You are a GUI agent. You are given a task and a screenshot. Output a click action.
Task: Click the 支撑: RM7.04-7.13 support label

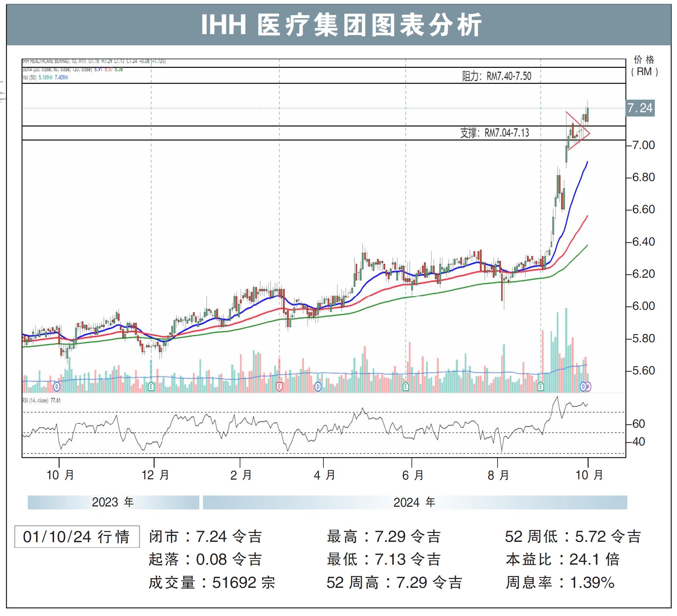[x=494, y=133]
